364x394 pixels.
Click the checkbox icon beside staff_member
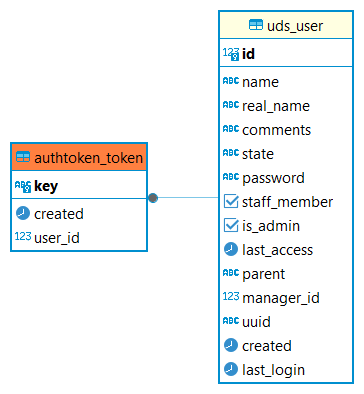[x=231, y=201]
